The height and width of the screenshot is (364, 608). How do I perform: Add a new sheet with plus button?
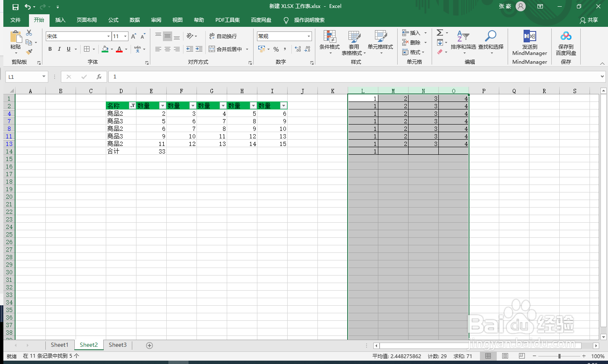coord(149,346)
